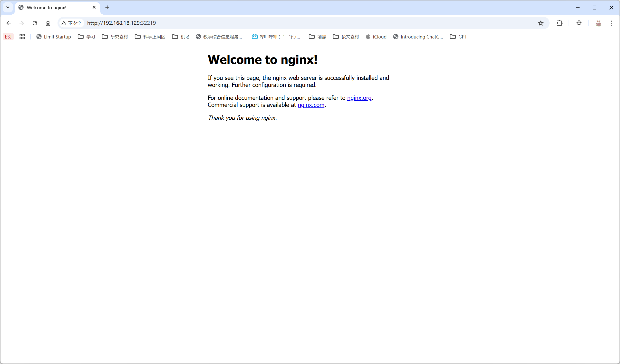Open the Extensions puzzle icon
This screenshot has height=364, width=620.
559,23
